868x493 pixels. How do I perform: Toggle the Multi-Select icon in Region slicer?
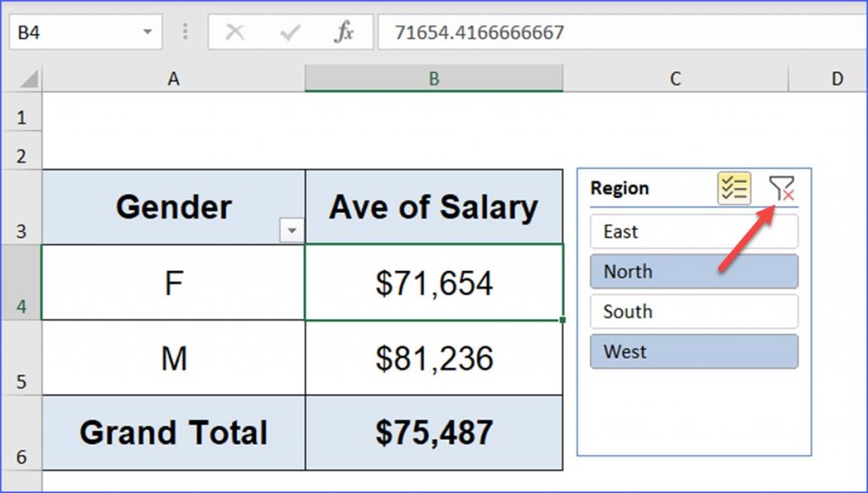(x=734, y=189)
